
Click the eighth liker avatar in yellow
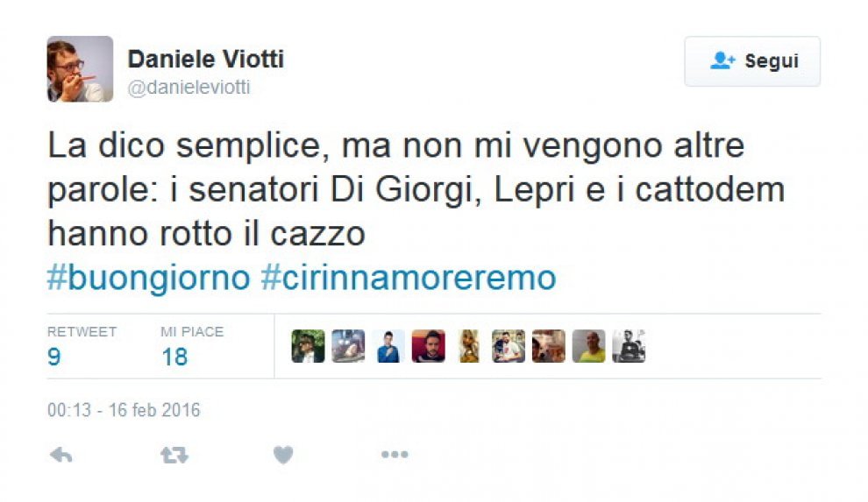[589, 346]
